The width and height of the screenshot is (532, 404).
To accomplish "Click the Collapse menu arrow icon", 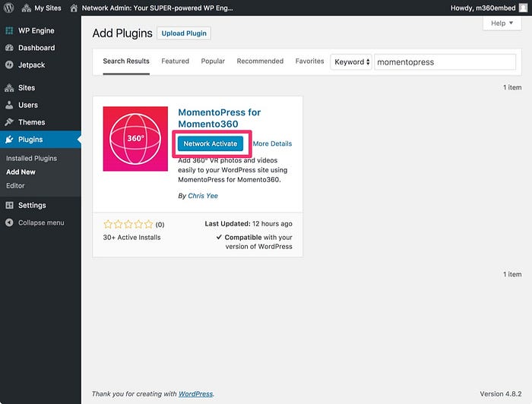I will pyautogui.click(x=9, y=223).
